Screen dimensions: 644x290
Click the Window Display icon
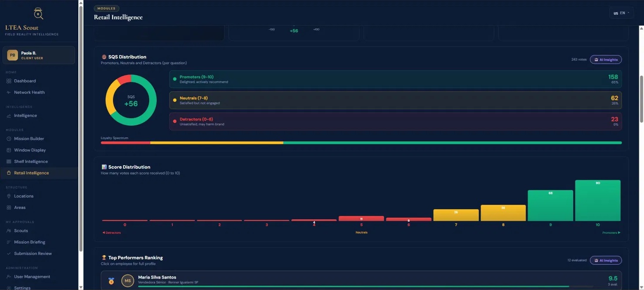[x=9, y=150]
